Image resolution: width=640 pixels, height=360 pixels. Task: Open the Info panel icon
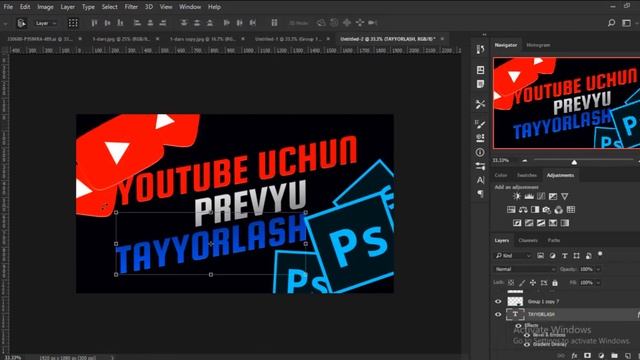[x=480, y=152]
